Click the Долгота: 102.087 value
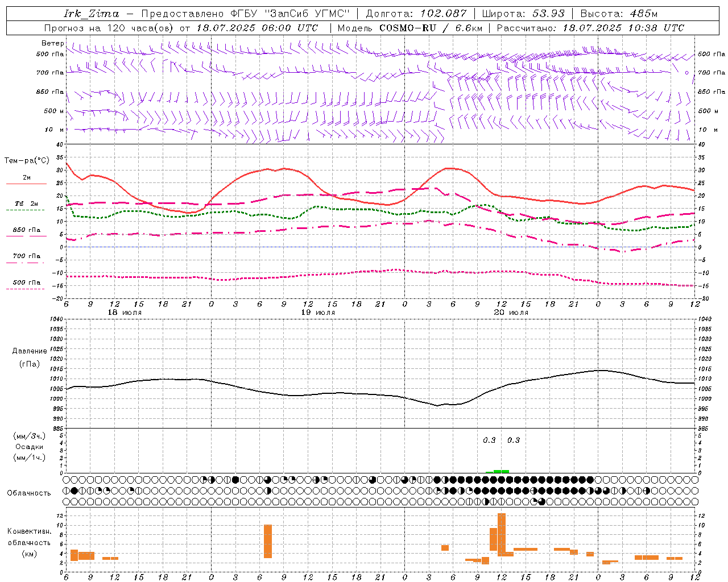Viewport: 728px width, 582px height. 416,14
